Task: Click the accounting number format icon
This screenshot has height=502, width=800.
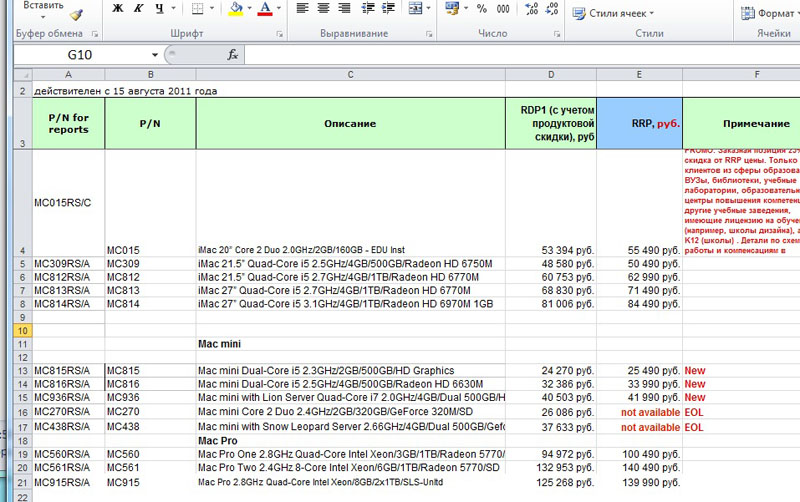Action: pyautogui.click(x=452, y=8)
